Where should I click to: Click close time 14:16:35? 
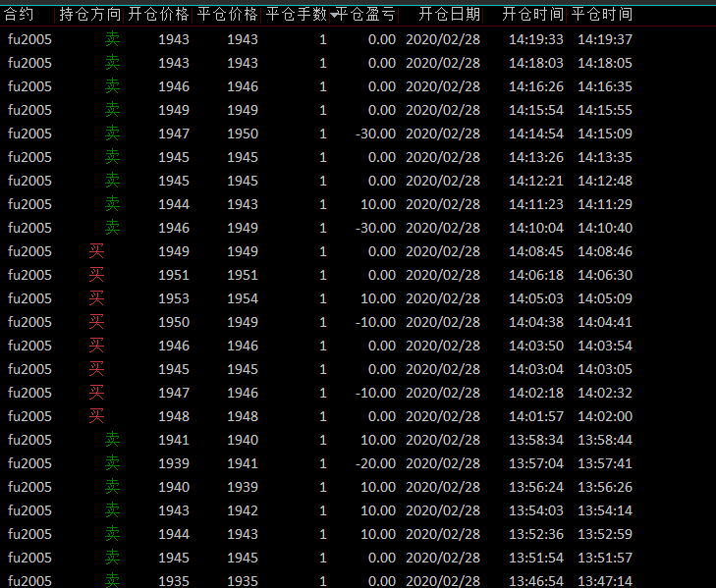[x=605, y=86]
